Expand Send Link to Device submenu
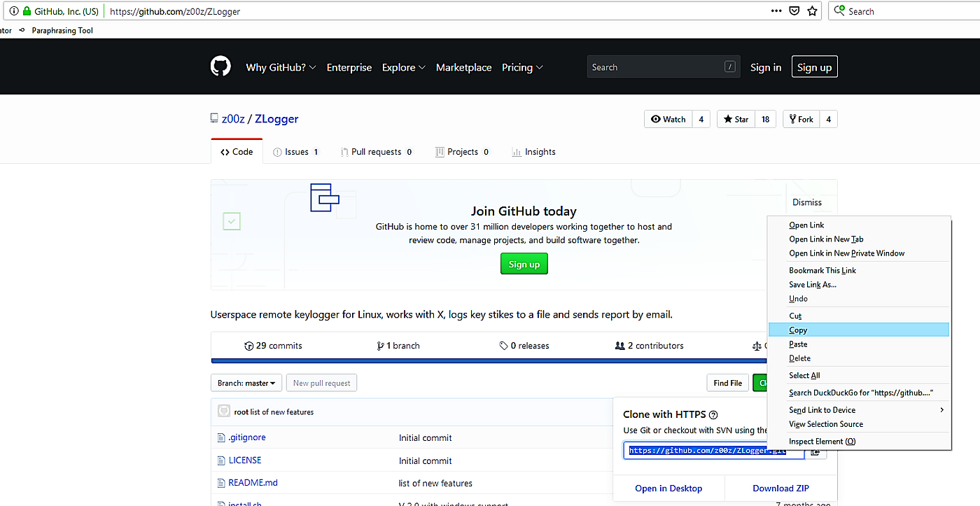980x506 pixels. tap(858, 410)
